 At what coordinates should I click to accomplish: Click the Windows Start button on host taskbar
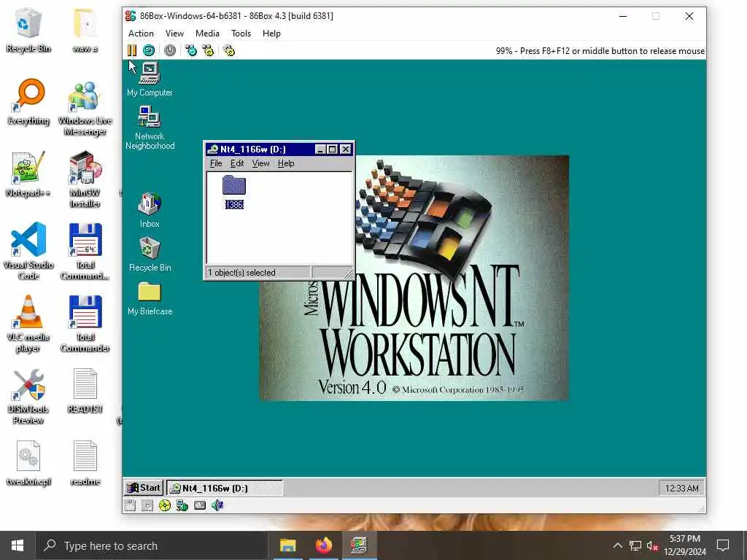coord(18,545)
